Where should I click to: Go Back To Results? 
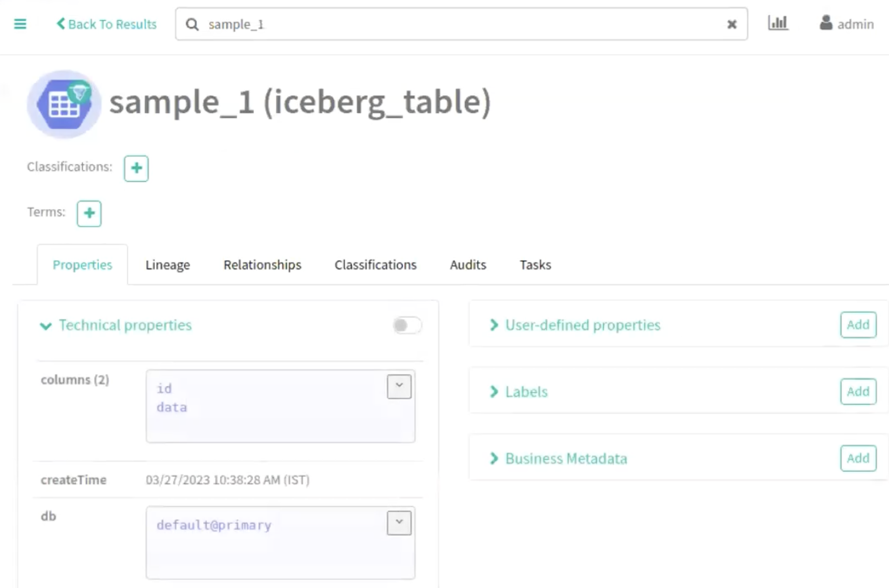tap(107, 24)
